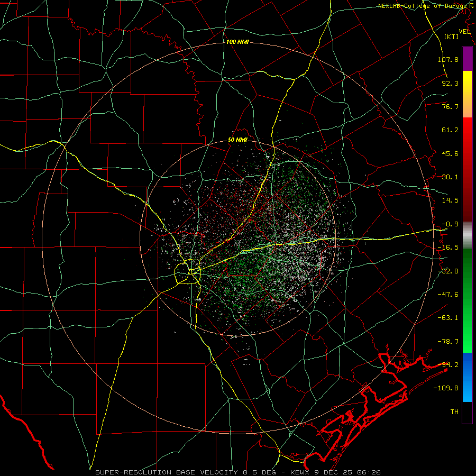The height and width of the screenshot is (476, 476).
Task: Click the 76.7 legend value
Action: [x=450, y=106]
